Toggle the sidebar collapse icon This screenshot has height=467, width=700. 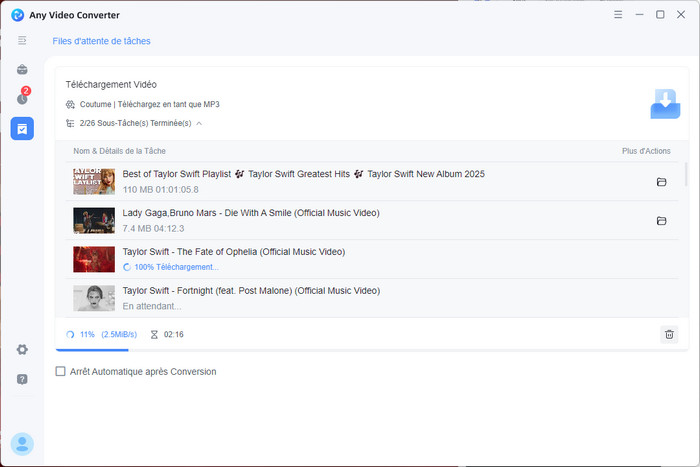pos(22,40)
